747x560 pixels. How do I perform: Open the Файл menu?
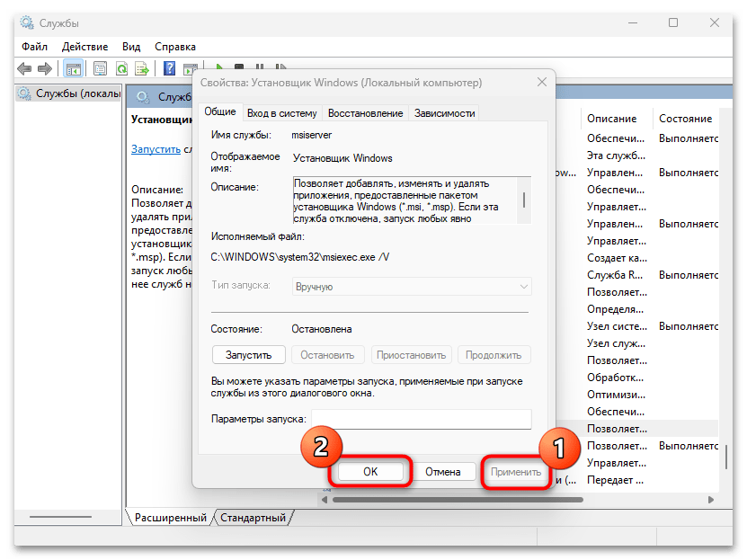35,47
